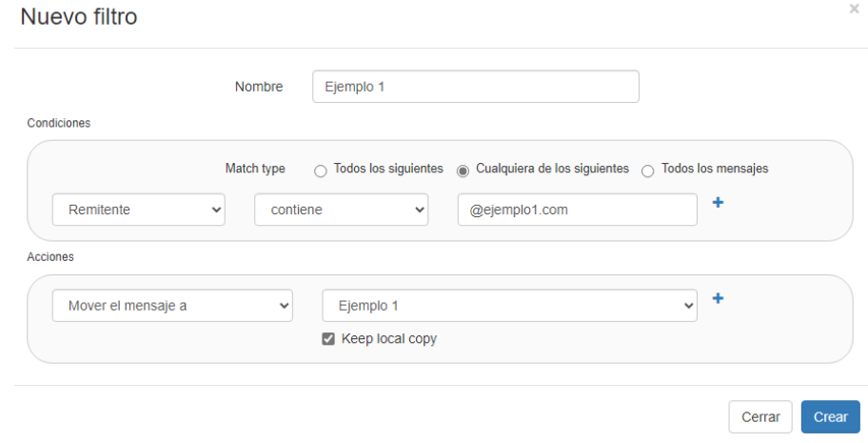Expand the 'Ejemplo 1' destination folder dropdown
Viewport: 868px width, 443px height.
point(509,306)
